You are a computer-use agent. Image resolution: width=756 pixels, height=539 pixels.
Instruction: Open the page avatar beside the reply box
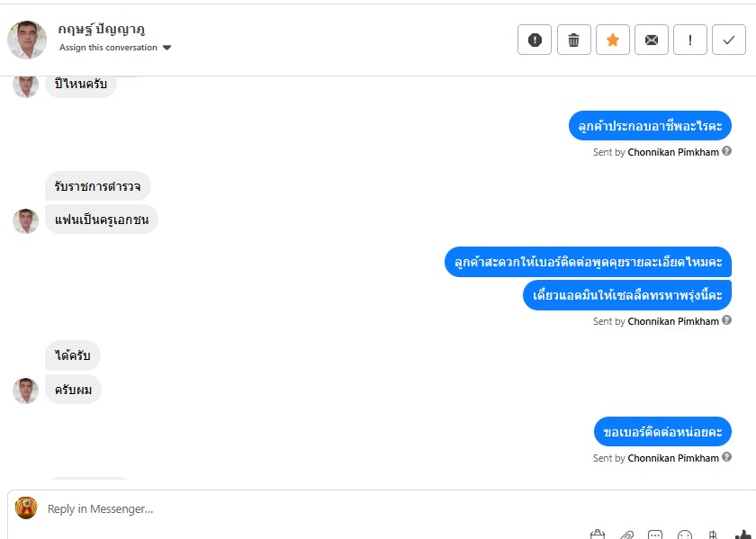click(26, 508)
